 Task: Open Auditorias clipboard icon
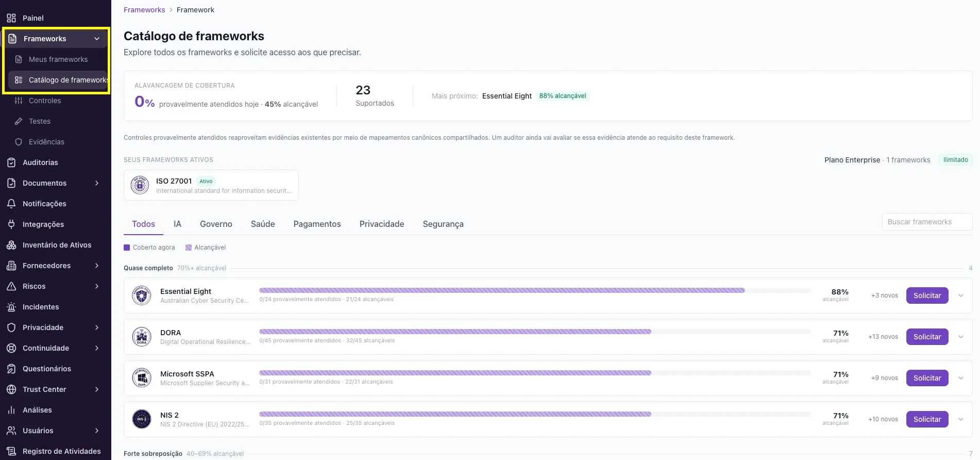tap(11, 162)
